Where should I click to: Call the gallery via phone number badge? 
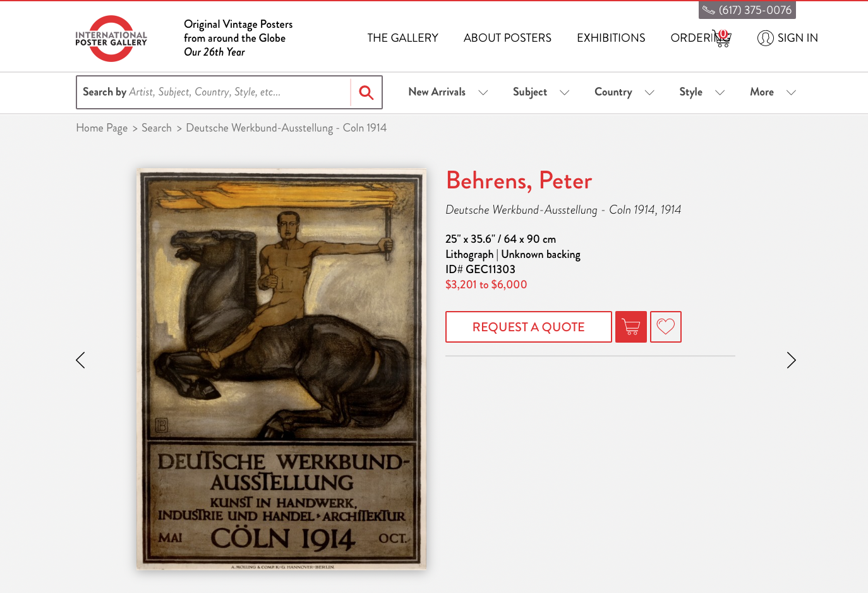pyautogui.click(x=747, y=10)
